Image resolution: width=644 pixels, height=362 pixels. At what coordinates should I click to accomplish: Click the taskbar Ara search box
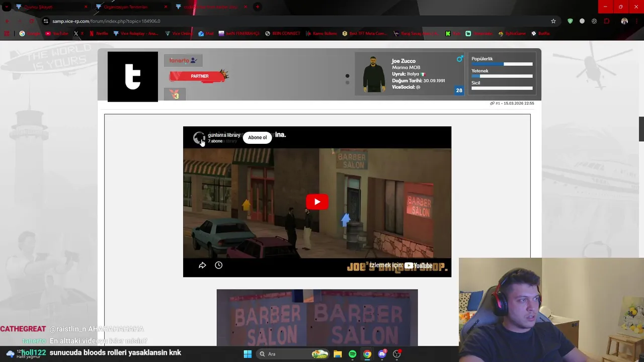[293, 354]
